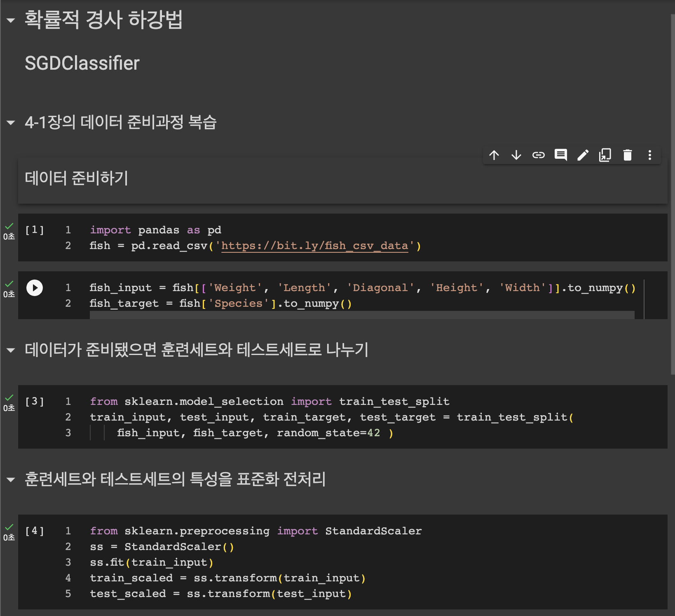Copy link to cell using chain icon

[x=539, y=155]
